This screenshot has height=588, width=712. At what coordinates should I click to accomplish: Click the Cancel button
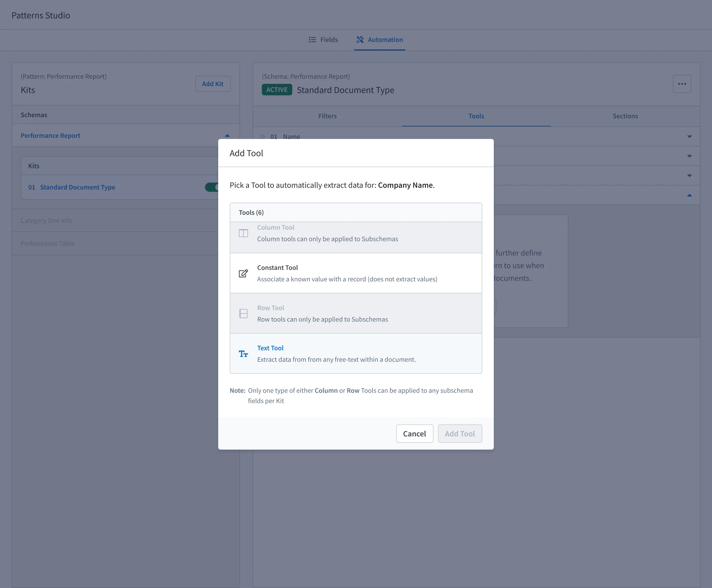pos(414,433)
